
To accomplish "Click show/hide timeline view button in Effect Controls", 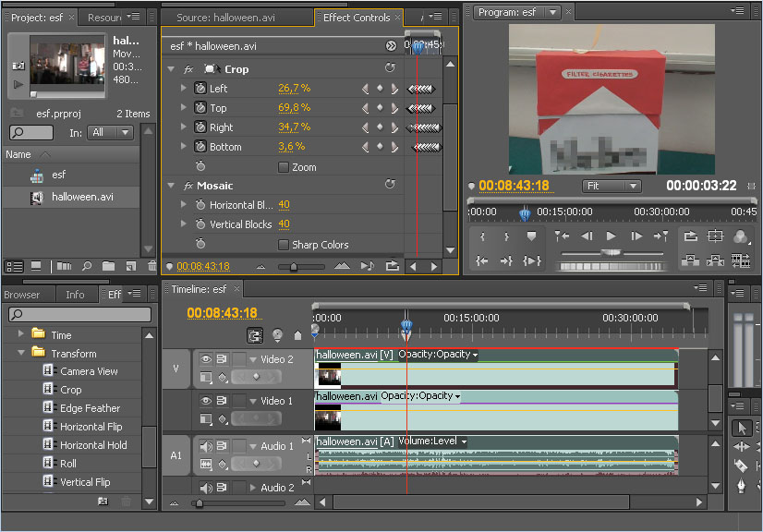I will [391, 46].
